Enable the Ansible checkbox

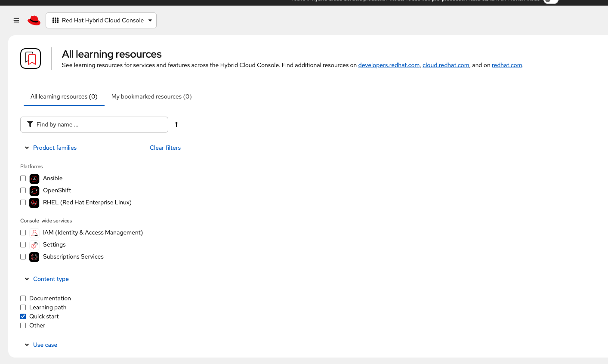click(x=23, y=179)
